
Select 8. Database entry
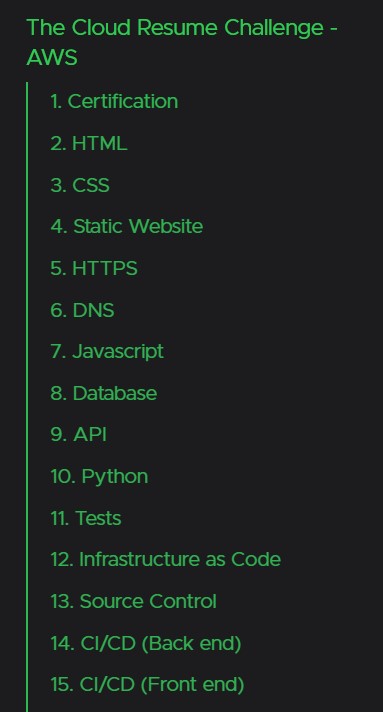pyautogui.click(x=104, y=393)
